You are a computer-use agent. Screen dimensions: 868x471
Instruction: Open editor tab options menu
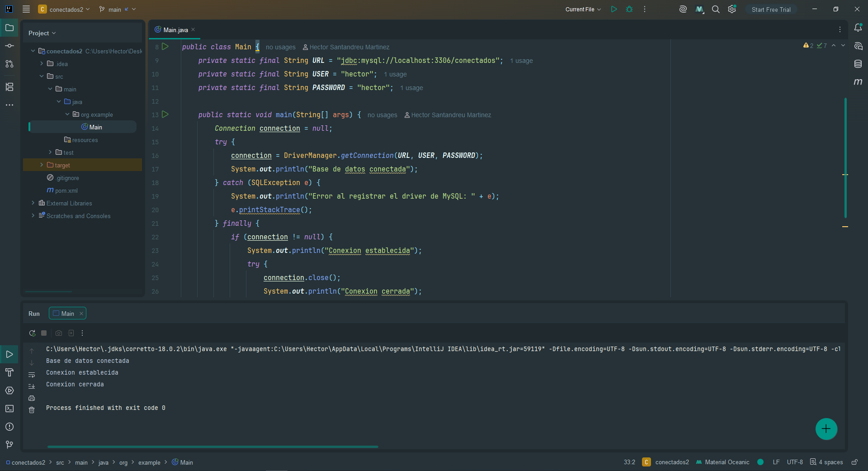(x=840, y=29)
